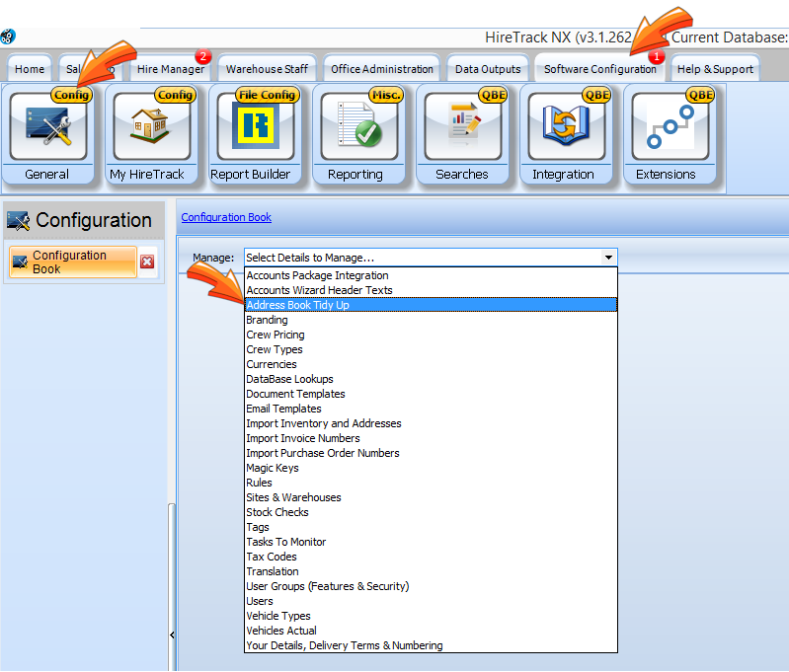Click the My HireTrack house icon
The width and height of the screenshot is (789, 672).
click(x=150, y=127)
